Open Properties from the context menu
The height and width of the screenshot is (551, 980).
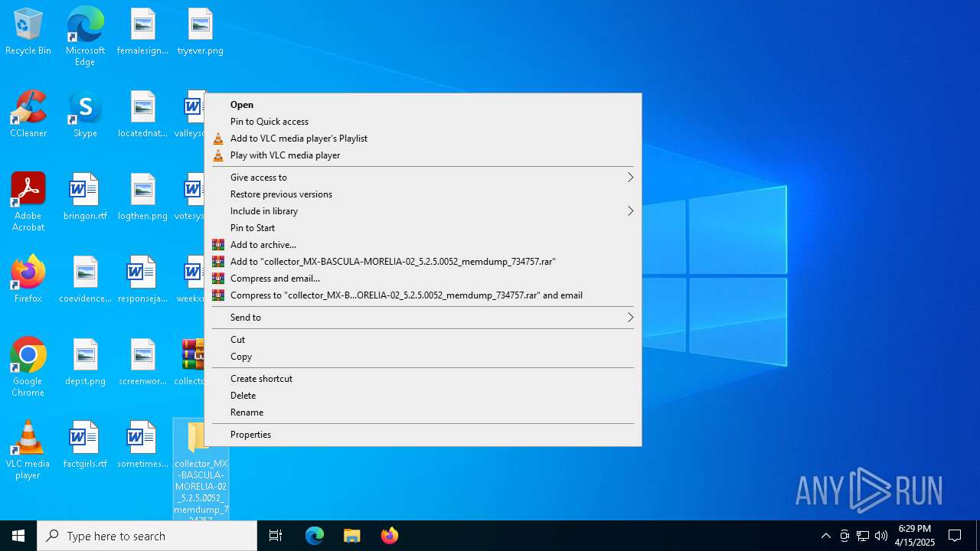(423, 435)
